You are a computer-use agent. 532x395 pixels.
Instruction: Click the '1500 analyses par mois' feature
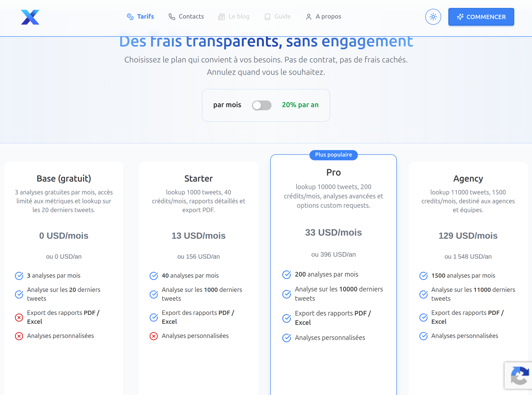coord(463,276)
